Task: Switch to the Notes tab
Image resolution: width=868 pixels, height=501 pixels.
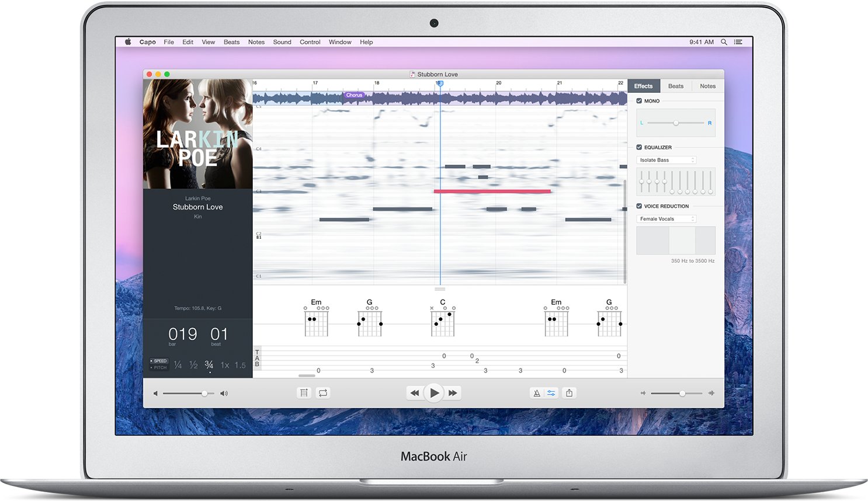Action: coord(708,86)
